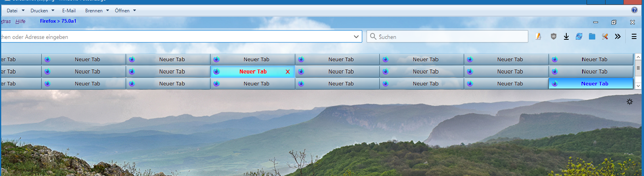
Task: Click the blue help question mark icon
Action: tap(634, 10)
